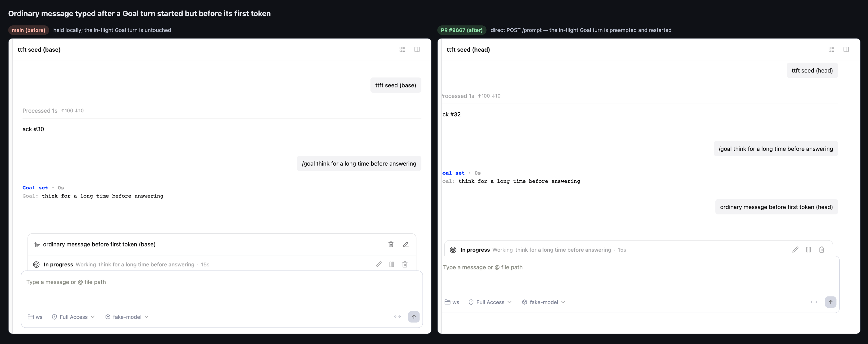This screenshot has width=868, height=344.
Task: Click the 'In progress' label in the head panel
Action: [x=475, y=250]
